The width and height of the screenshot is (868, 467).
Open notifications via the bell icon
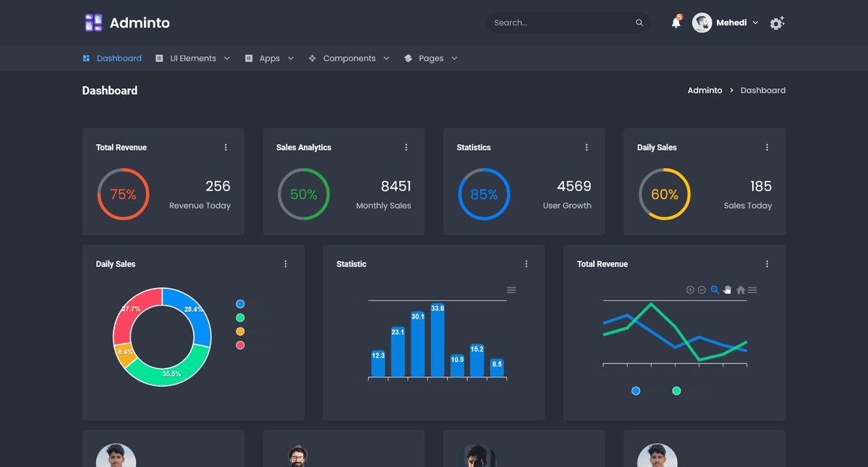(x=675, y=22)
